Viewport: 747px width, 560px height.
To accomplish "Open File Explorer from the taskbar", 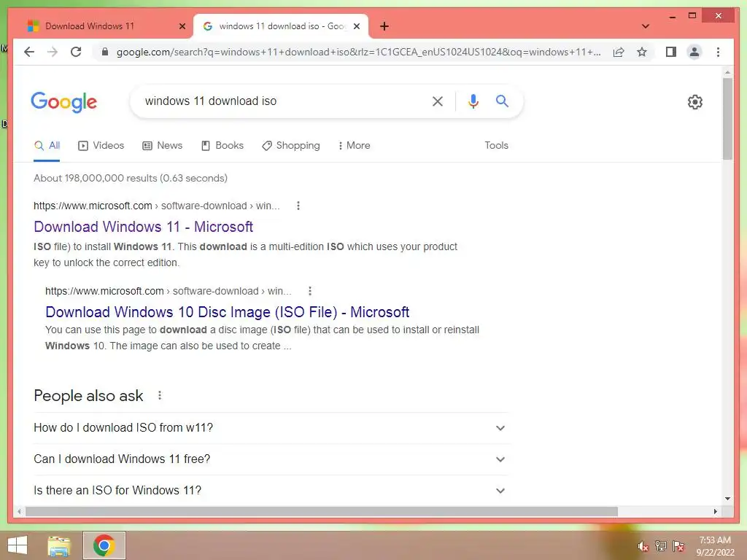I will tap(58, 545).
